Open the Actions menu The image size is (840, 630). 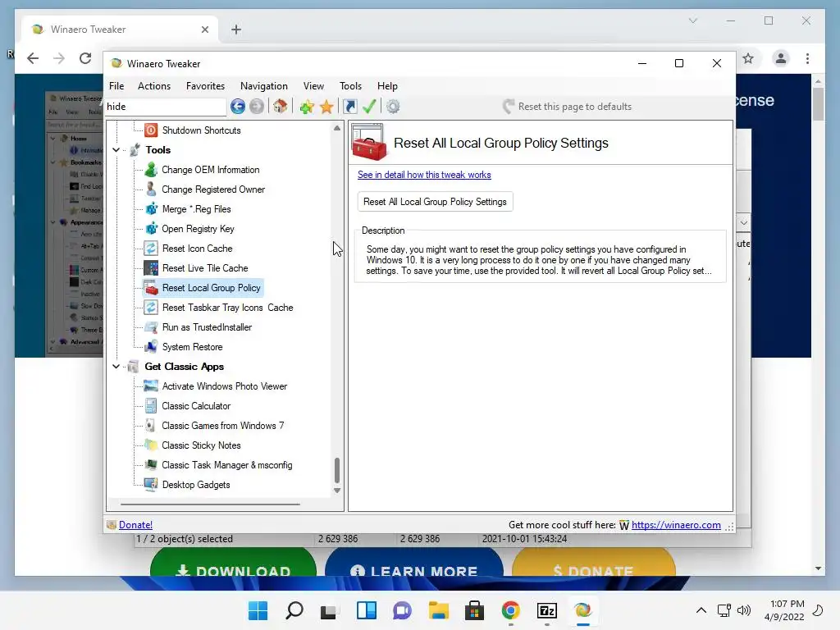coord(154,86)
